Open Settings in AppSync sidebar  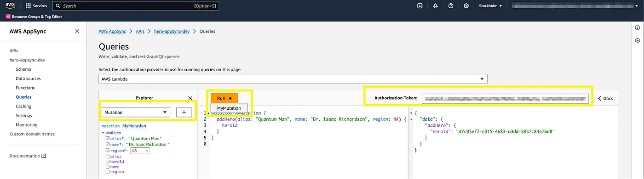coord(24,116)
